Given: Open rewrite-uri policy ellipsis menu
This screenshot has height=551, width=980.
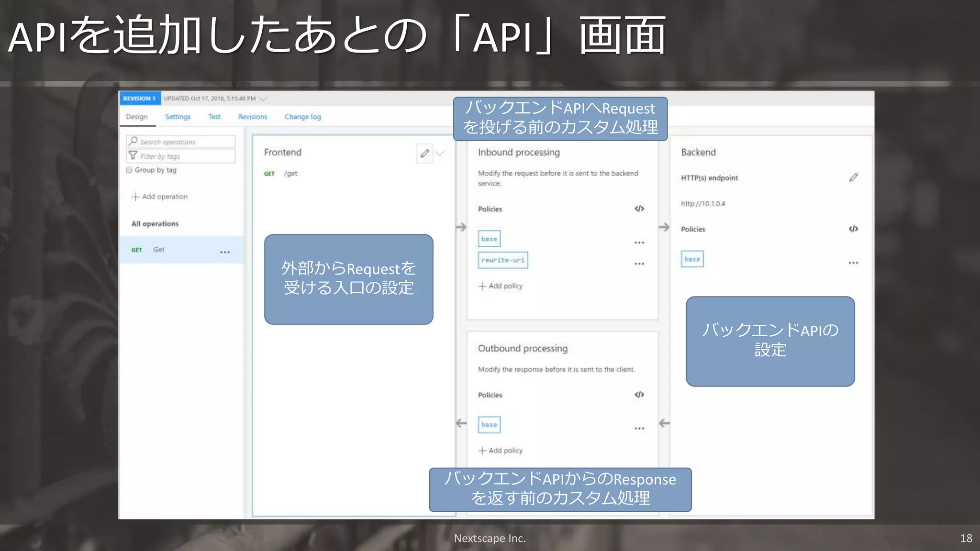Looking at the screenshot, I should (x=639, y=264).
